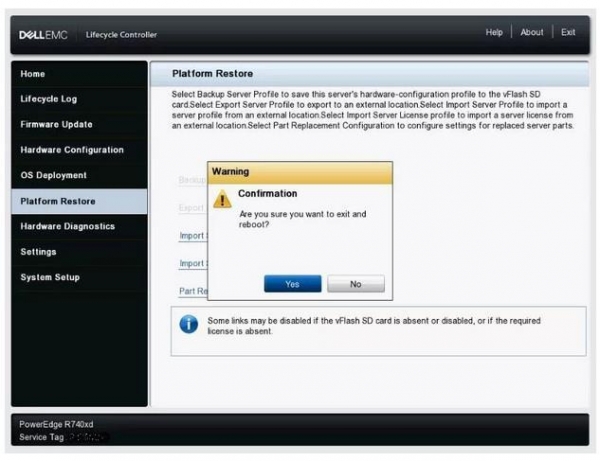Screen dimensions: 600x461
Task: Click the 'Select Backup Server Profile' description paragraph
Action: point(373,110)
